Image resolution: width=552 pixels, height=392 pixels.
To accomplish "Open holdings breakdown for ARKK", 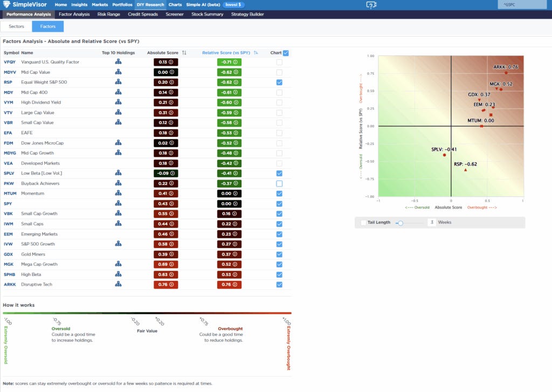I will tap(119, 284).
